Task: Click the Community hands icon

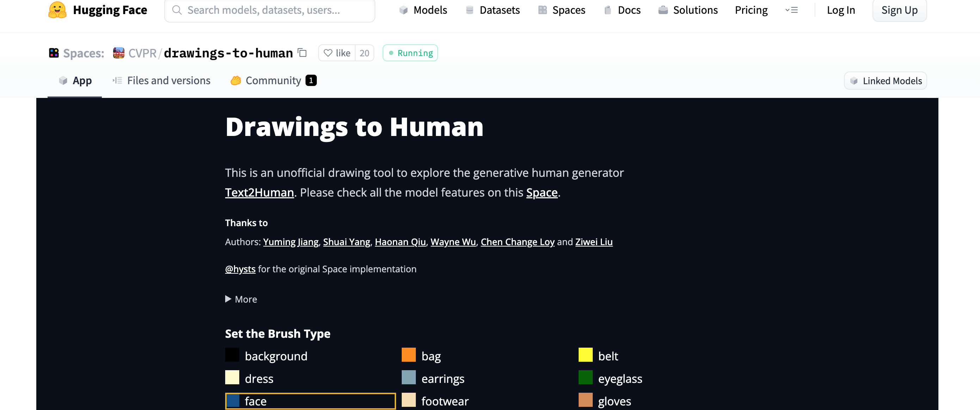Action: pos(236,81)
